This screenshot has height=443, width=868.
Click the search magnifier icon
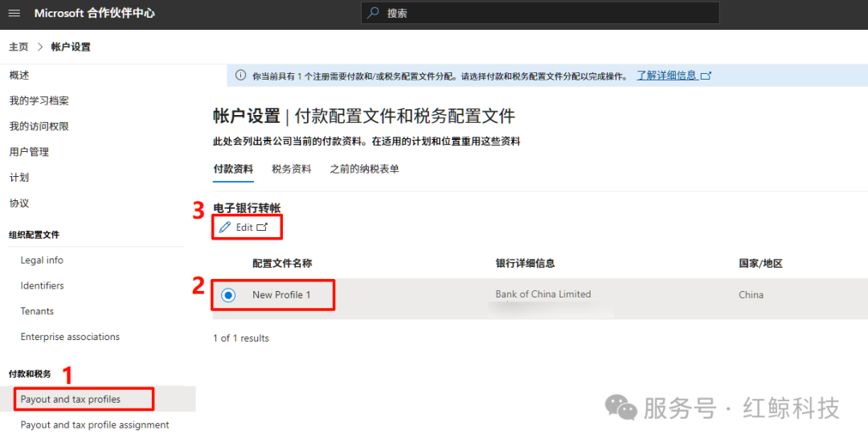pos(374,13)
